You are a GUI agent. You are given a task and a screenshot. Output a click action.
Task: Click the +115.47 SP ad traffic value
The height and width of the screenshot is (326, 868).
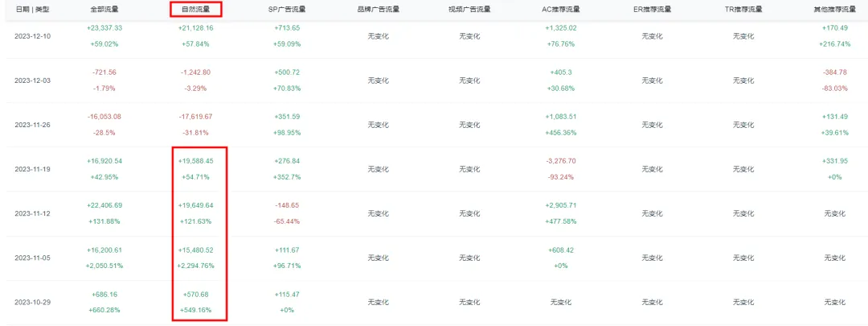pos(287,295)
